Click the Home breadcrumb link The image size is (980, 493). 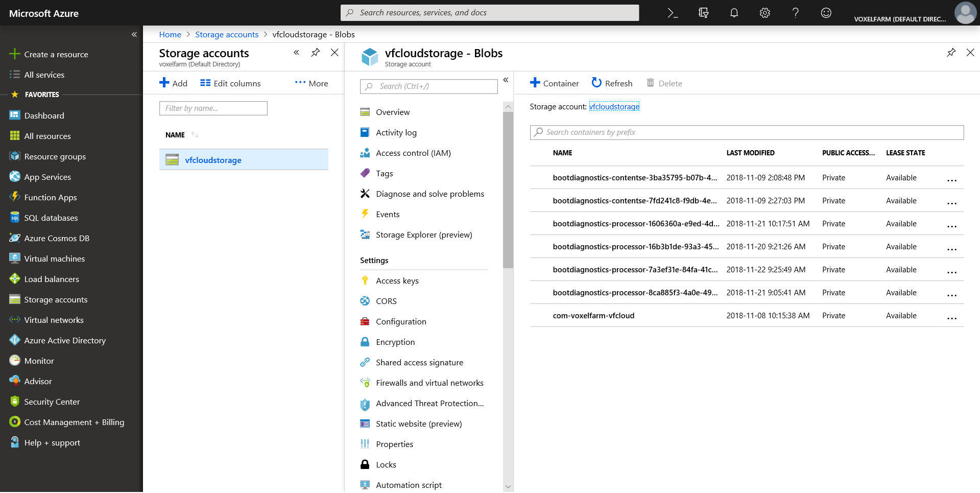(x=170, y=34)
